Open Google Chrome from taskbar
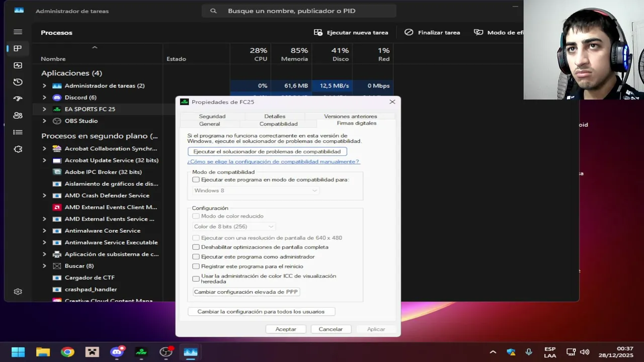 coord(67,352)
